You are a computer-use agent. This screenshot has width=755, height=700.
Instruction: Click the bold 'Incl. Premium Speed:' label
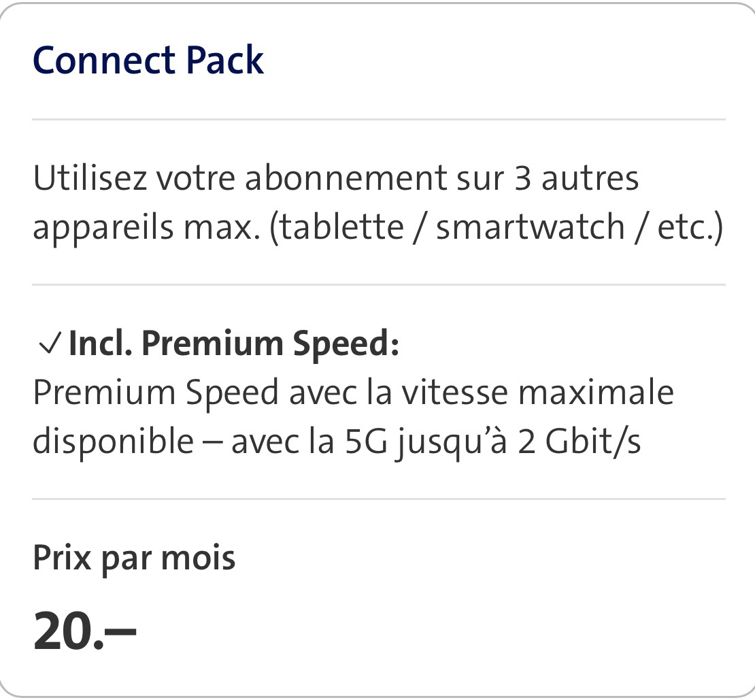[x=234, y=344]
